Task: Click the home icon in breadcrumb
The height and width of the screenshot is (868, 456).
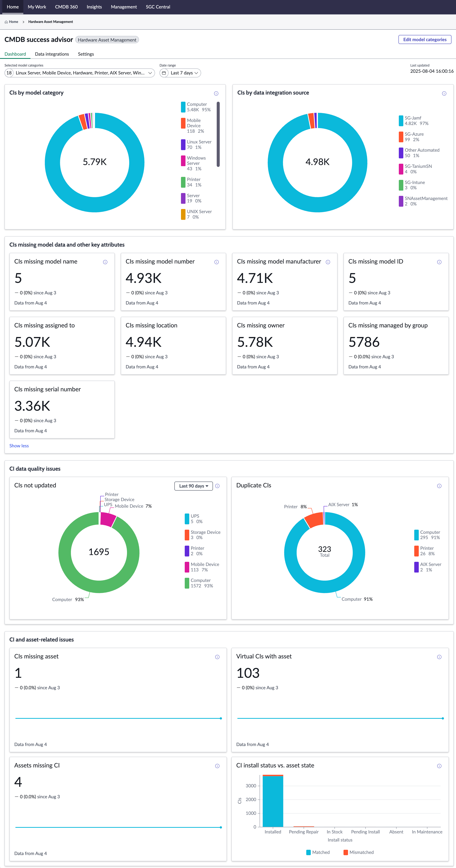Action: point(6,22)
